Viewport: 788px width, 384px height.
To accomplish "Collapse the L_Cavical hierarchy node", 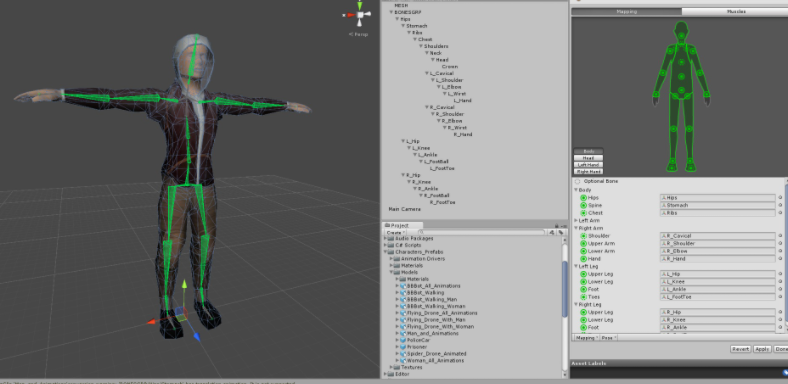I will coord(427,73).
